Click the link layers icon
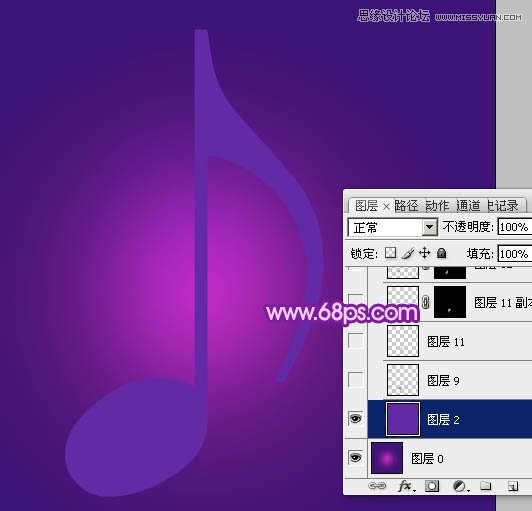 pos(377,486)
